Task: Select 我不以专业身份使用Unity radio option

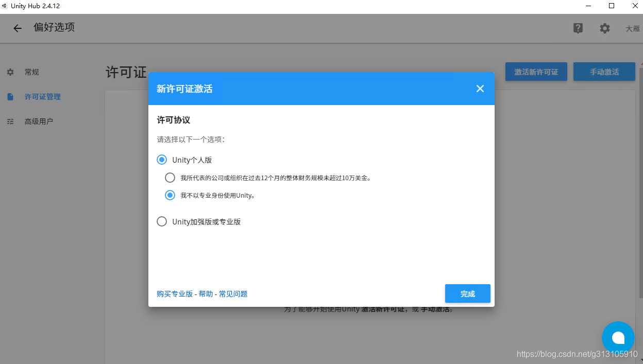Action: [x=170, y=195]
